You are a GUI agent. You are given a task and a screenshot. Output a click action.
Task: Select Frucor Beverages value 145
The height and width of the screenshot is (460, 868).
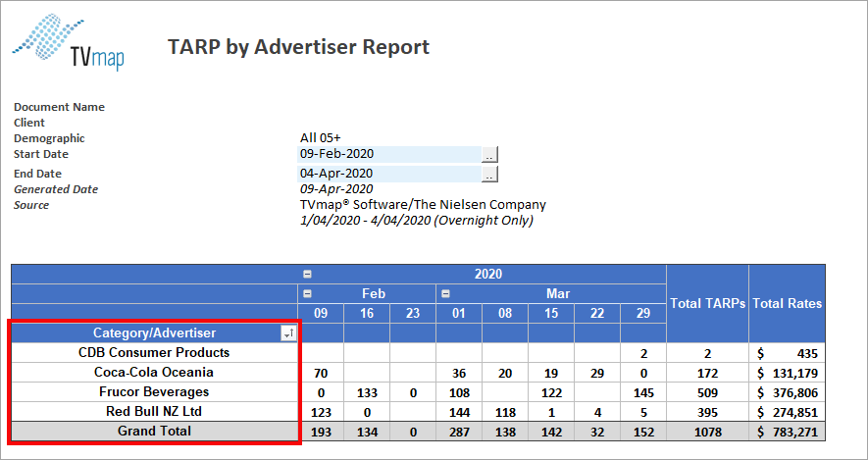click(643, 393)
